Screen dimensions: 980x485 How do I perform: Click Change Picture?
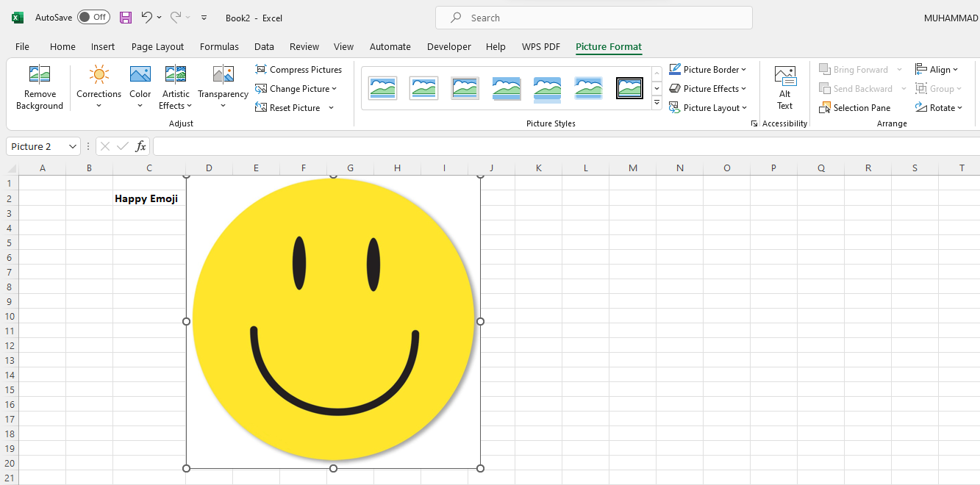pos(296,88)
